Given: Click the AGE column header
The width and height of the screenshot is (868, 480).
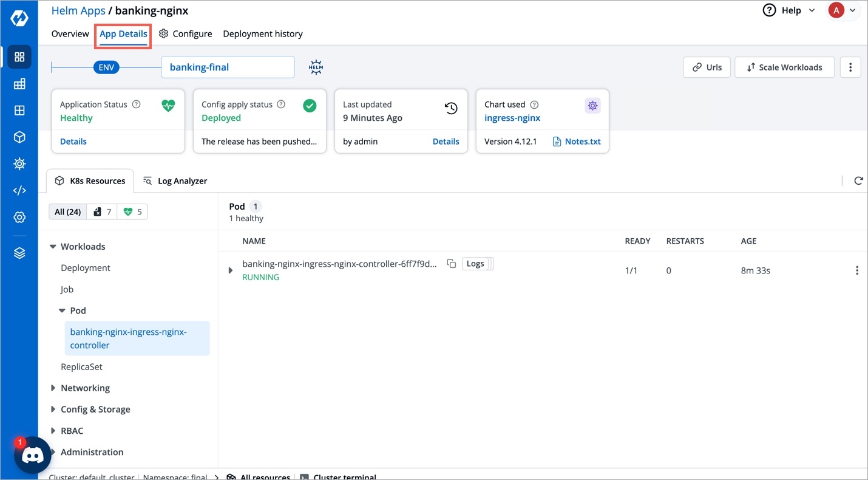Looking at the screenshot, I should click(748, 241).
